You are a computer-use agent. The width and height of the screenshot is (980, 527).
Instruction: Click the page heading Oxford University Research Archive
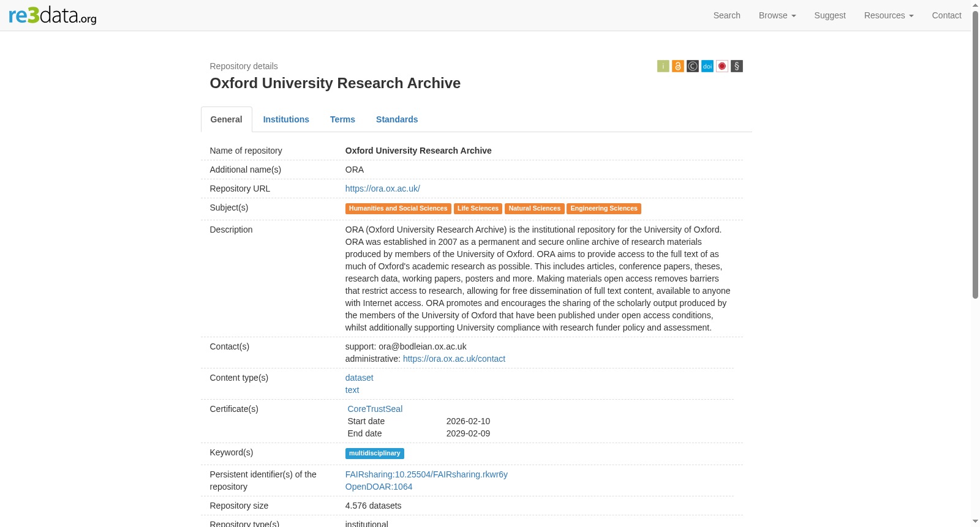pyautogui.click(x=335, y=83)
